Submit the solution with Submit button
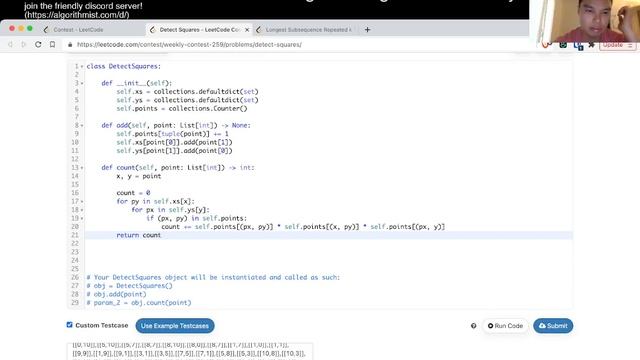 click(x=553, y=326)
